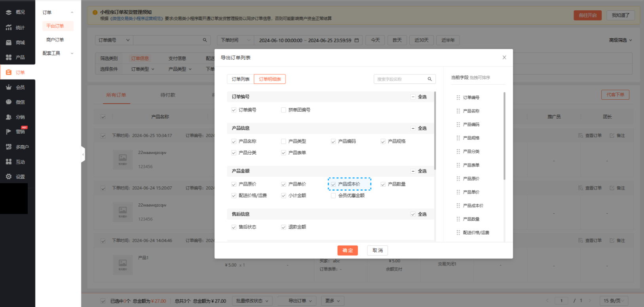Open the 更多 dropdown at bottom
Viewport: 644px width, 307px height.
(332, 301)
